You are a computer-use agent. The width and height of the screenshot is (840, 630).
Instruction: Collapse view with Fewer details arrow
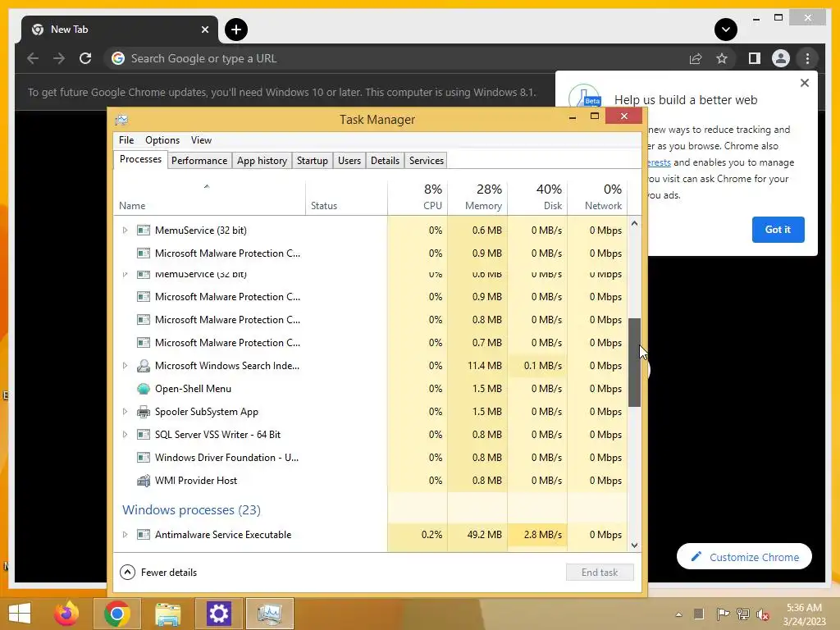click(x=127, y=572)
